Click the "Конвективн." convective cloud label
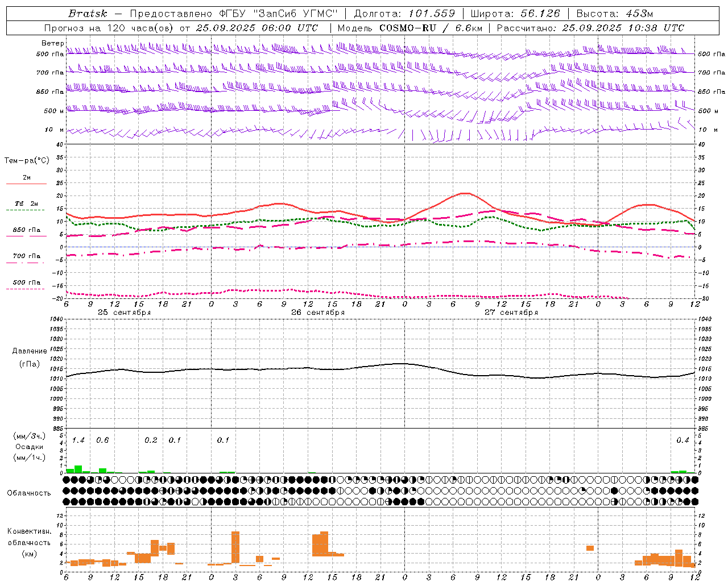This screenshot has width=728, height=582. [29, 531]
